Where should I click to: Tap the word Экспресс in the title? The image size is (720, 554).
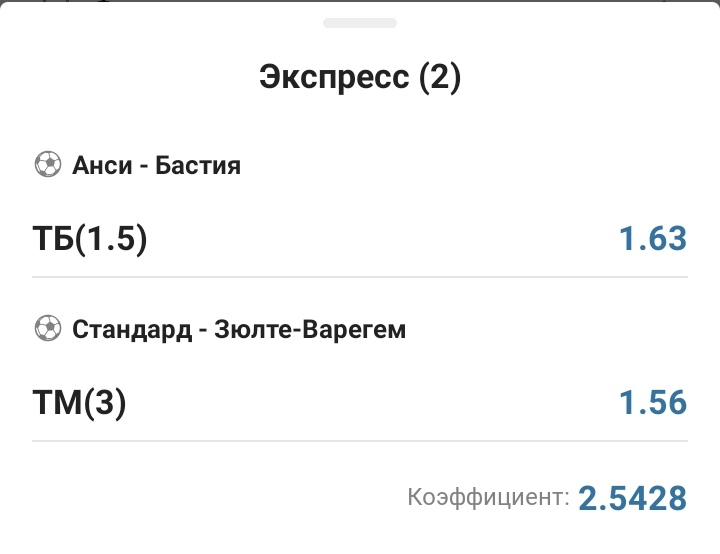pos(335,78)
